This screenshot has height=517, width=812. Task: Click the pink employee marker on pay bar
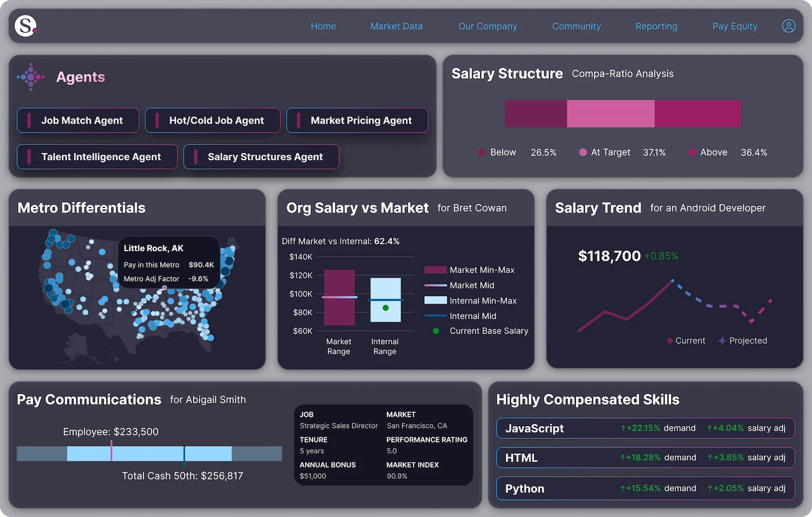(x=111, y=451)
